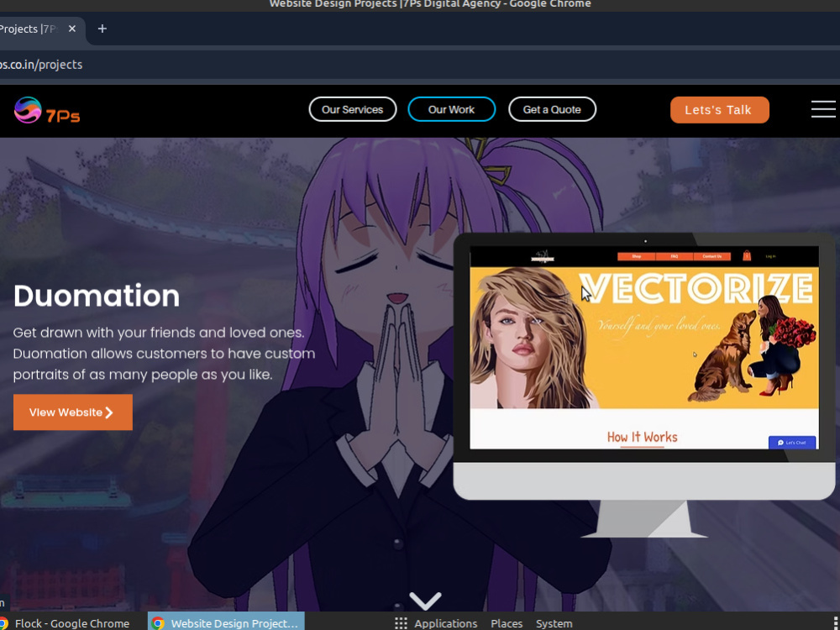Click the 7Ps logo in header

click(47, 110)
